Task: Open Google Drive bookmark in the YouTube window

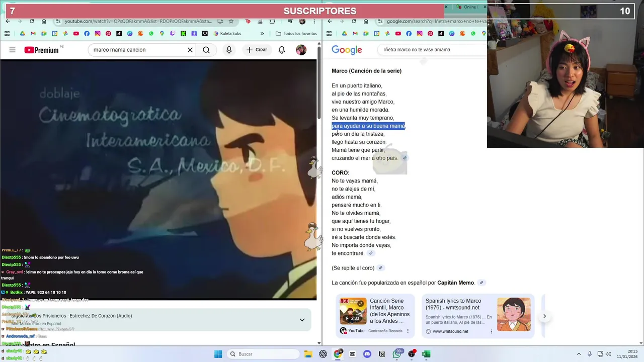Action: tap(23, 34)
